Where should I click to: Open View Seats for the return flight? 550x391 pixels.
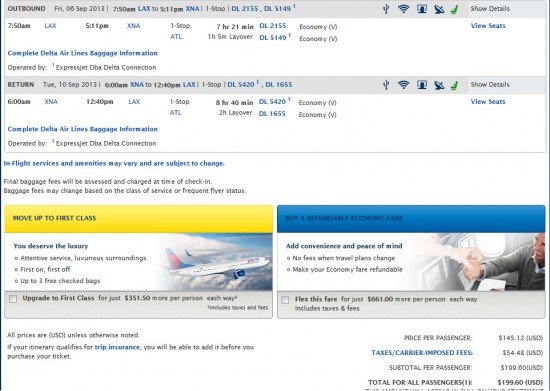pos(488,102)
